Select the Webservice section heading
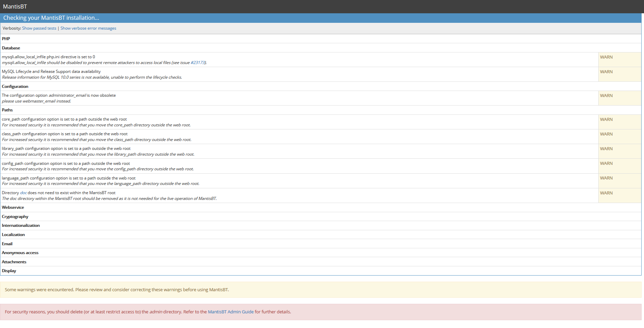 click(x=13, y=207)
